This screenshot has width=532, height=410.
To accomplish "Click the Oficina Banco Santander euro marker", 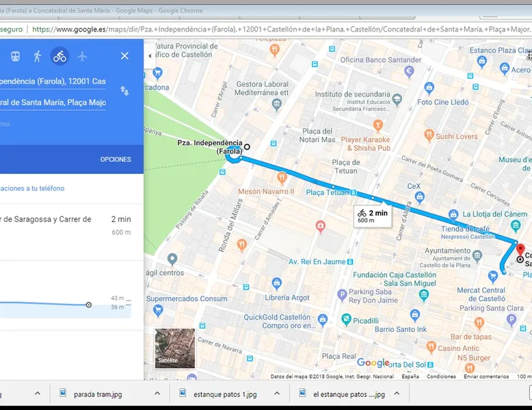I will 410,71.
